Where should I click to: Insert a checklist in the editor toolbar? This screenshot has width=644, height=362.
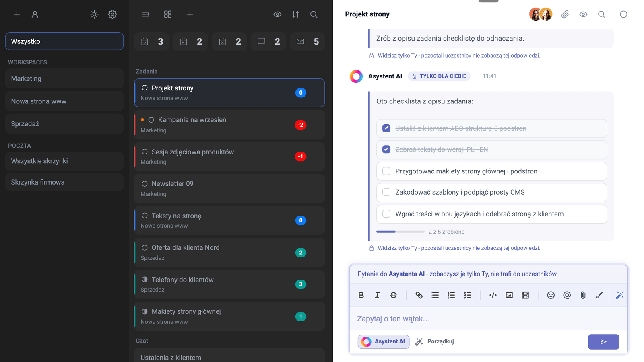467,295
